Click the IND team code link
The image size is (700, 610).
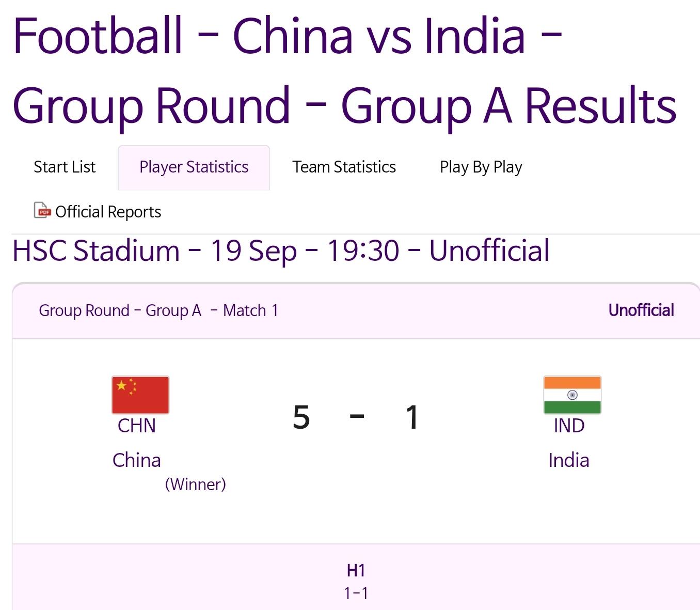[569, 426]
